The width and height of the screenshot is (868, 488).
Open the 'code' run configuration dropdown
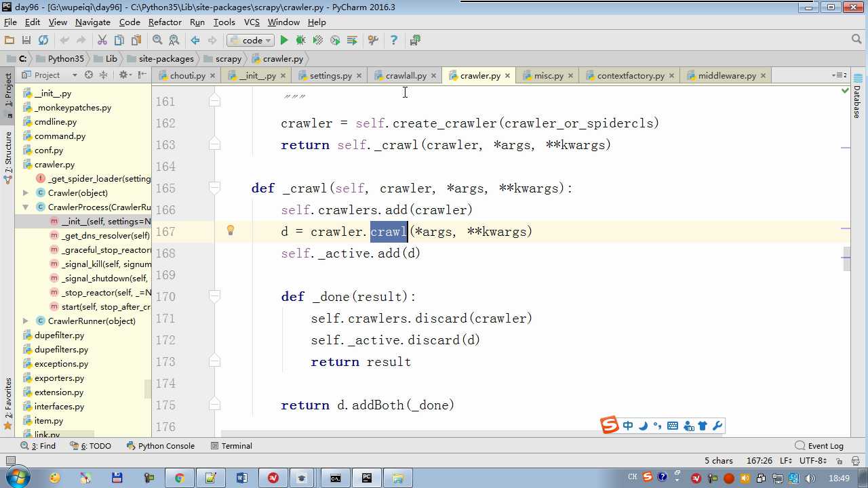250,41
